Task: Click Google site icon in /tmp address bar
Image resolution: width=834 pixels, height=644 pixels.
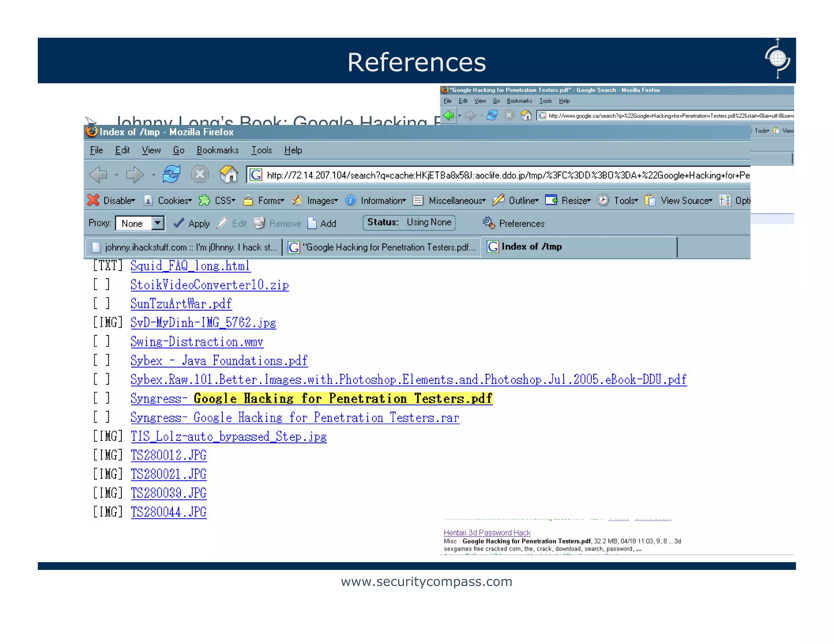Action: (x=256, y=175)
